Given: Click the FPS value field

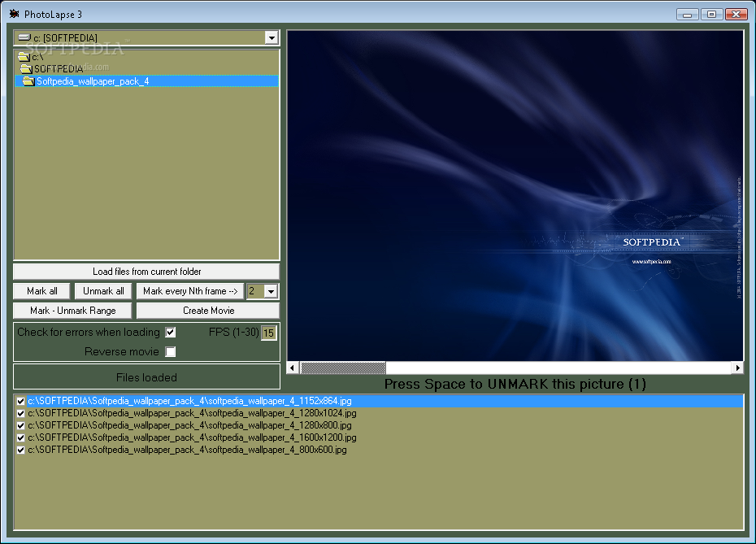Looking at the screenshot, I should [x=268, y=333].
